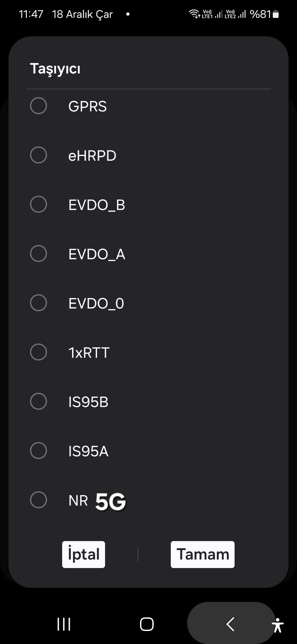Screen dimensions: 297x644
Task: Select the GPRS radio button
Action: click(38, 106)
